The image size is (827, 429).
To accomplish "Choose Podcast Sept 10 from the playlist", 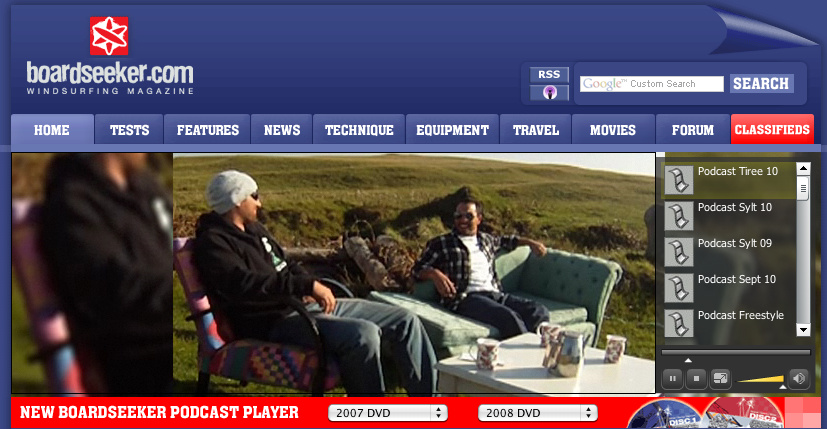I will click(736, 280).
